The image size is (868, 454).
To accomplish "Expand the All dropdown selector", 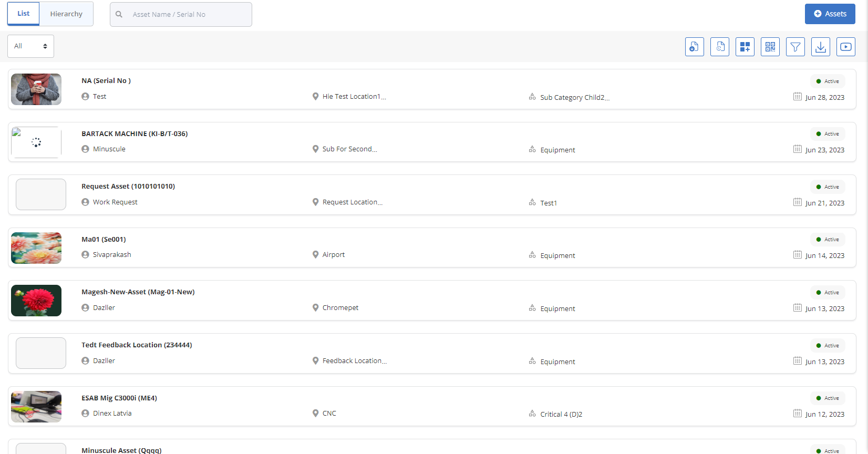I will 30,46.
